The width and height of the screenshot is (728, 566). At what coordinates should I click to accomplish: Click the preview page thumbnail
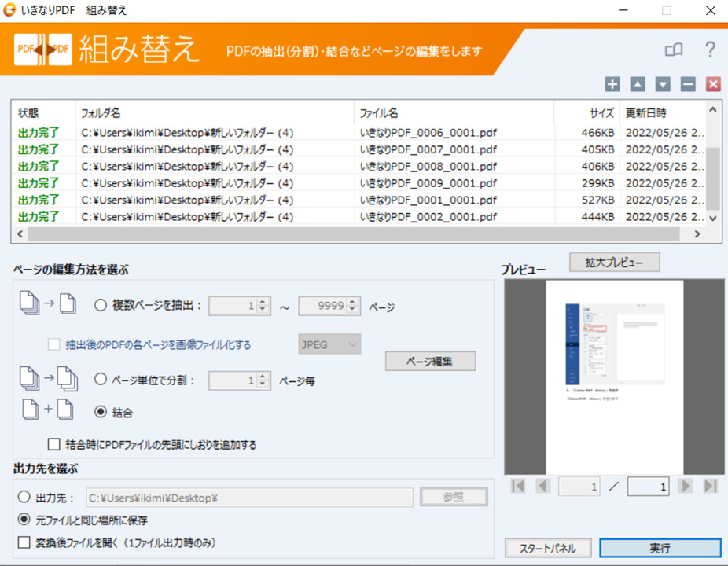(x=614, y=377)
